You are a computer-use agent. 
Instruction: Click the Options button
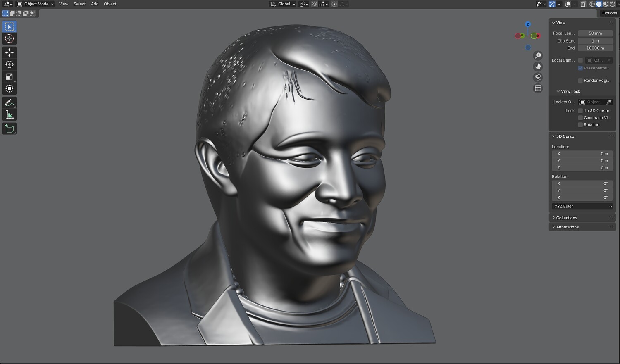[609, 13]
